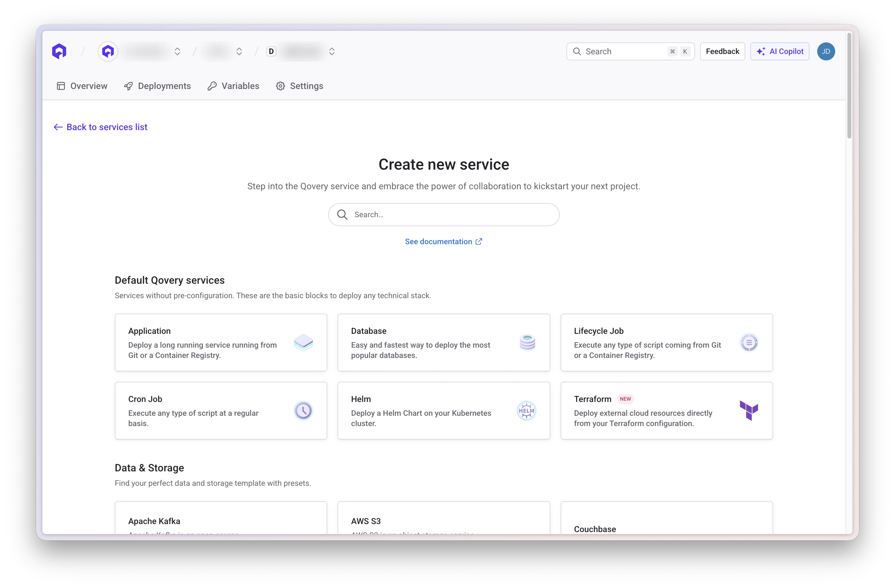895x588 pixels.
Task: Select the Terraform service card
Action: [667, 411]
